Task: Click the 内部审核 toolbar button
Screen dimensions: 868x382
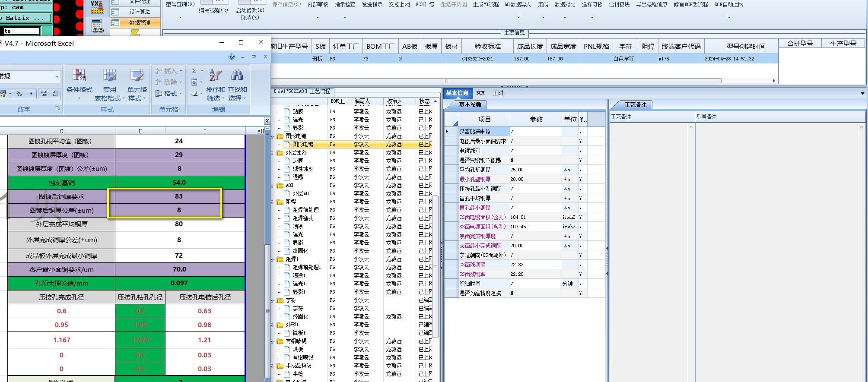Action: [318, 4]
